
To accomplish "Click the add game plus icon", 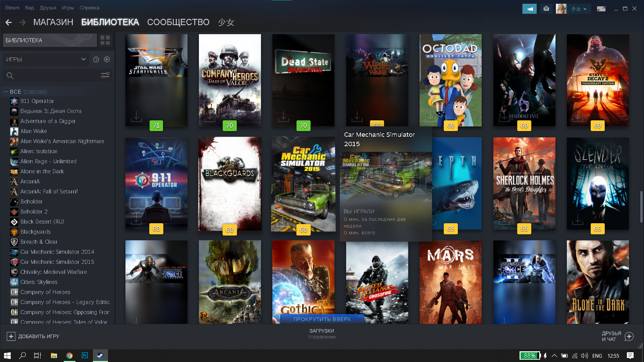I will pos(11,336).
